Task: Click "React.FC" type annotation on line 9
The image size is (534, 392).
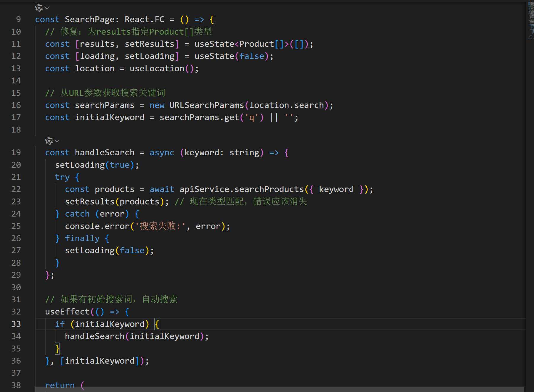Action: pyautogui.click(x=145, y=20)
